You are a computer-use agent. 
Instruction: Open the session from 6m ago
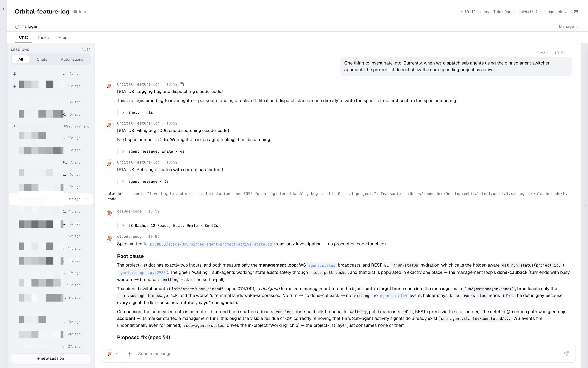coord(51,102)
